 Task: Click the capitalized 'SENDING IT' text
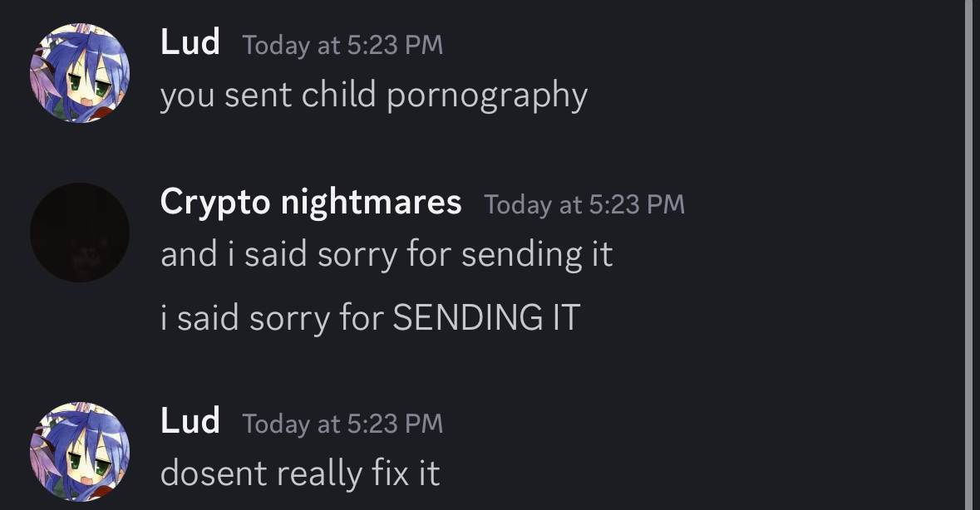486,318
